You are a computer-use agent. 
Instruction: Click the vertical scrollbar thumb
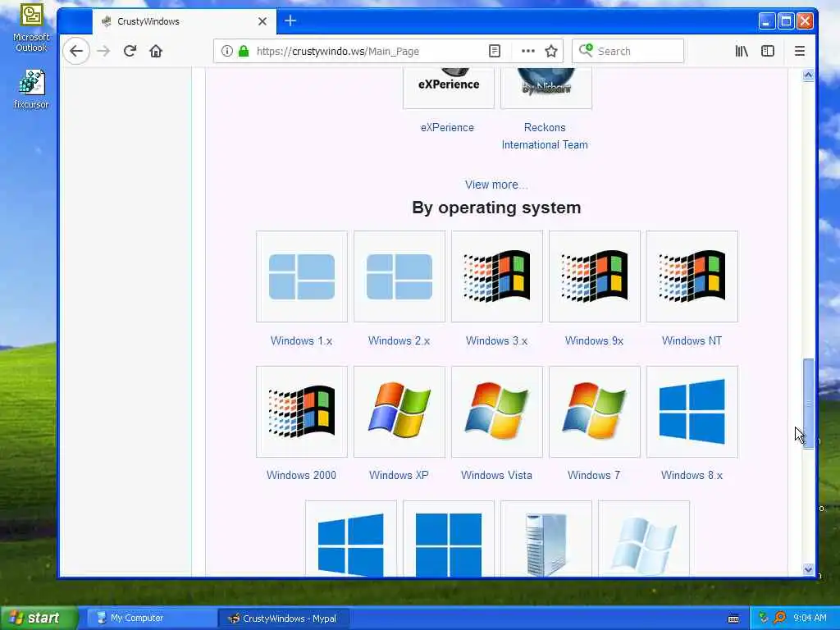(x=808, y=404)
